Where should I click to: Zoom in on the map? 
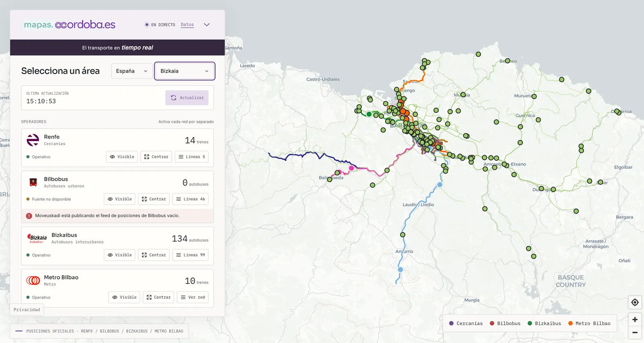pos(635,320)
